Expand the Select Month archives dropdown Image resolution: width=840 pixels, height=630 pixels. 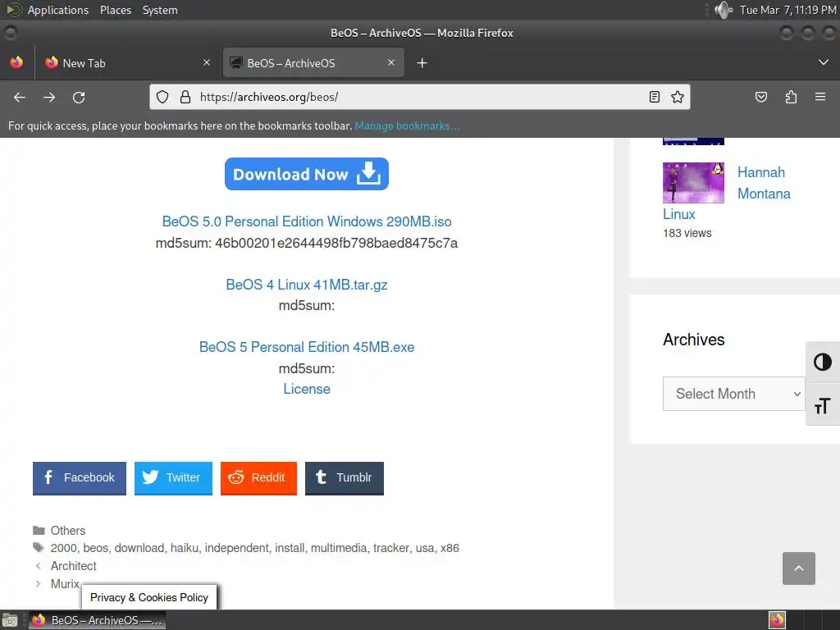(x=733, y=394)
